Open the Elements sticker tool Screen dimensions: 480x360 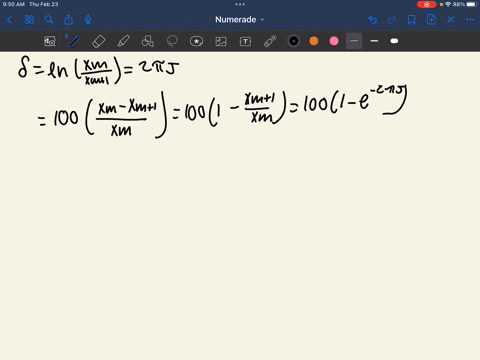(x=196, y=41)
